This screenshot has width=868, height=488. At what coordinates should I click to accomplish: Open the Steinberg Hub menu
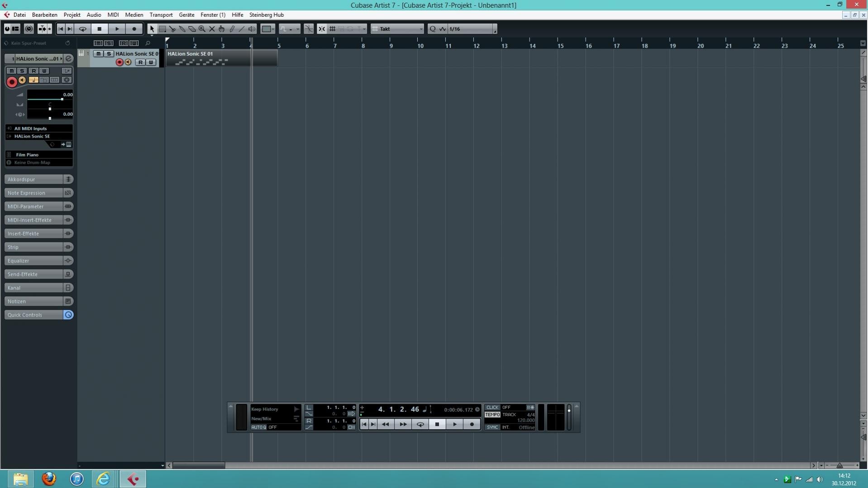click(267, 15)
